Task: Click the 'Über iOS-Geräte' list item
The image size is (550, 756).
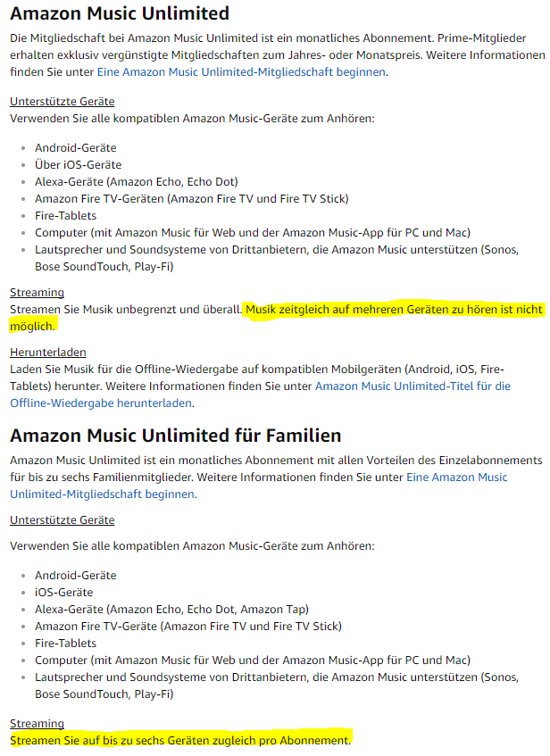Action: coord(78,165)
